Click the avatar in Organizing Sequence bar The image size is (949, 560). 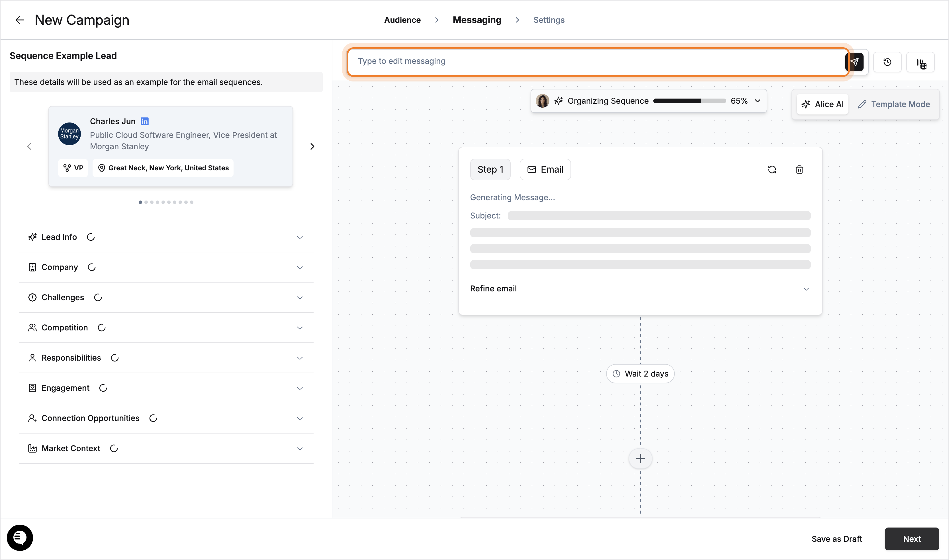[x=543, y=101]
